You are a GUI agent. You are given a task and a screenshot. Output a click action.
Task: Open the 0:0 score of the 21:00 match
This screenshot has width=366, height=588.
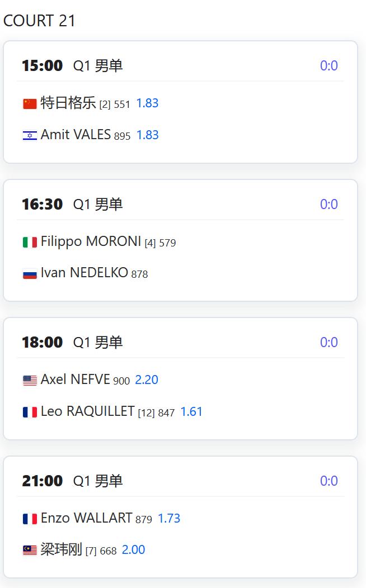click(x=329, y=481)
